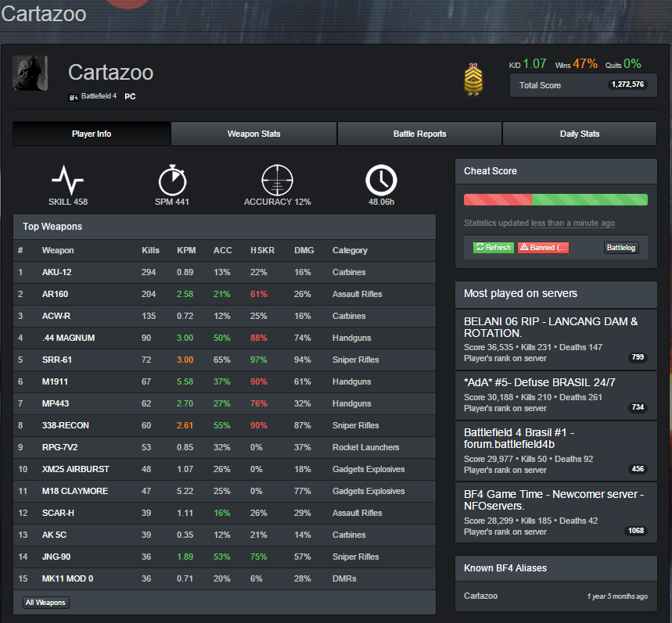Click the gold rank 32 insignia
The height and width of the screenshot is (623, 672).
(x=473, y=80)
